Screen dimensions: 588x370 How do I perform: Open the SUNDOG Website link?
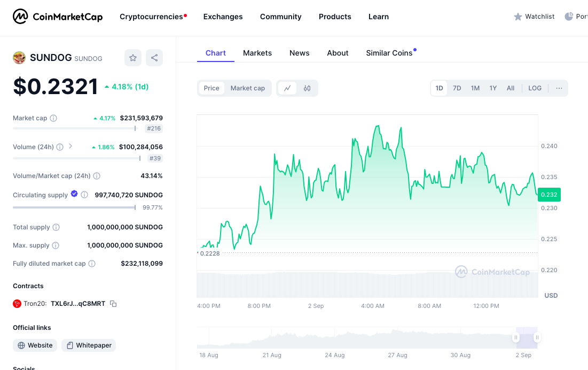click(x=35, y=345)
